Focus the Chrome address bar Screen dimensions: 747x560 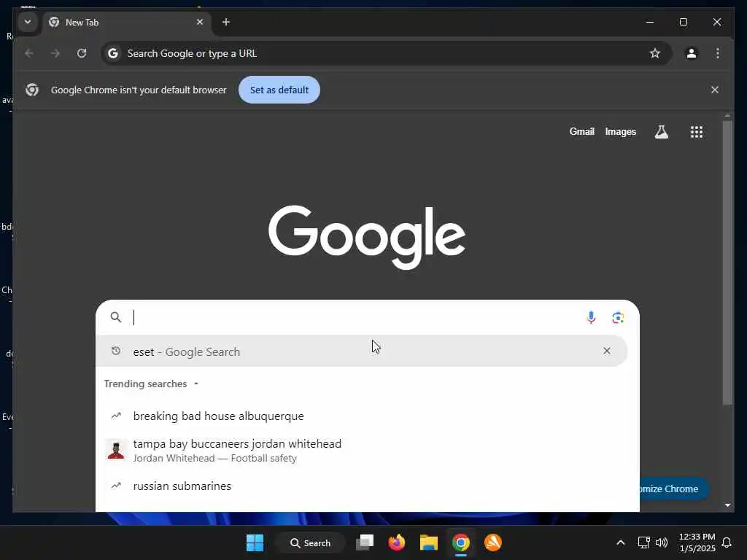(x=387, y=53)
